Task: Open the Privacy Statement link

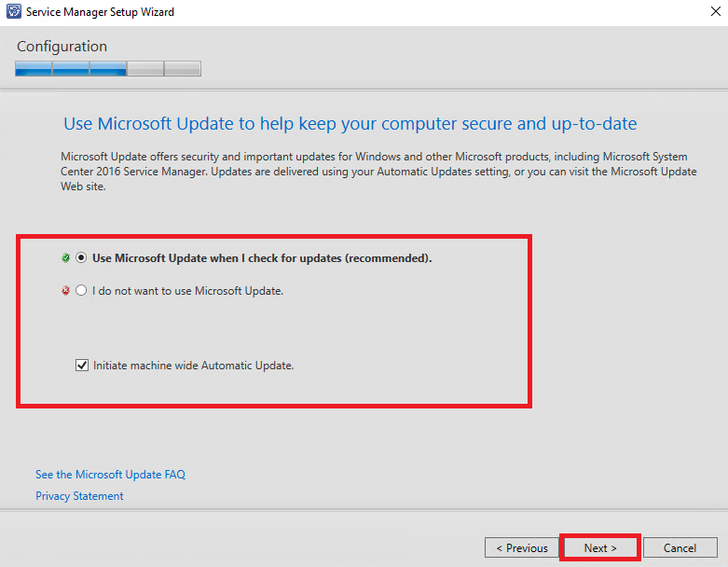Action: pos(79,496)
